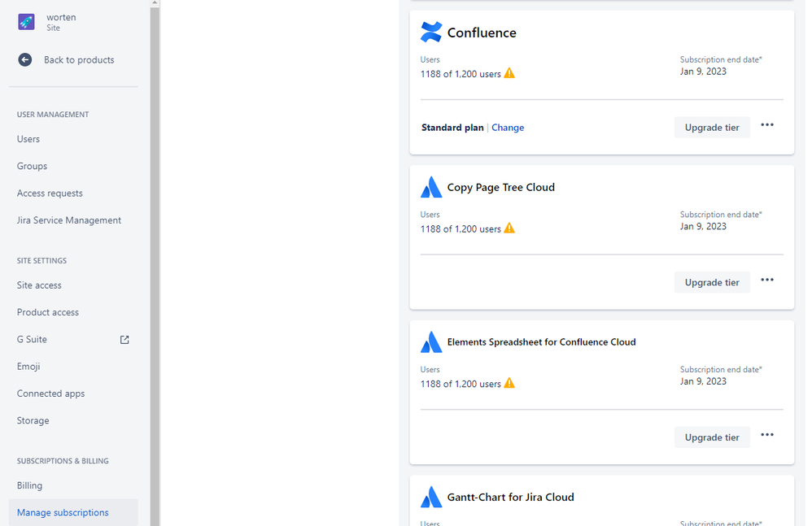Click the Back to products arrow icon

(x=25, y=60)
